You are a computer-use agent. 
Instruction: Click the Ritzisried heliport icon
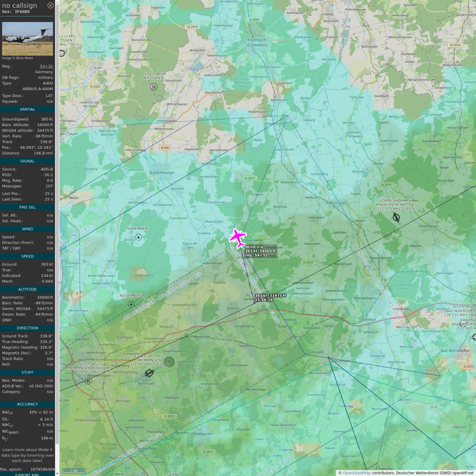coord(154,87)
